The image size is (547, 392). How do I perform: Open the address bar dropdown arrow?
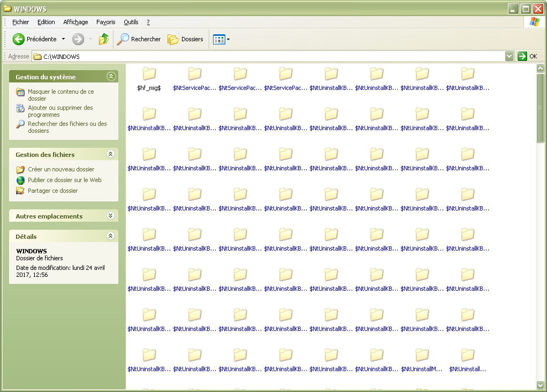(x=509, y=56)
